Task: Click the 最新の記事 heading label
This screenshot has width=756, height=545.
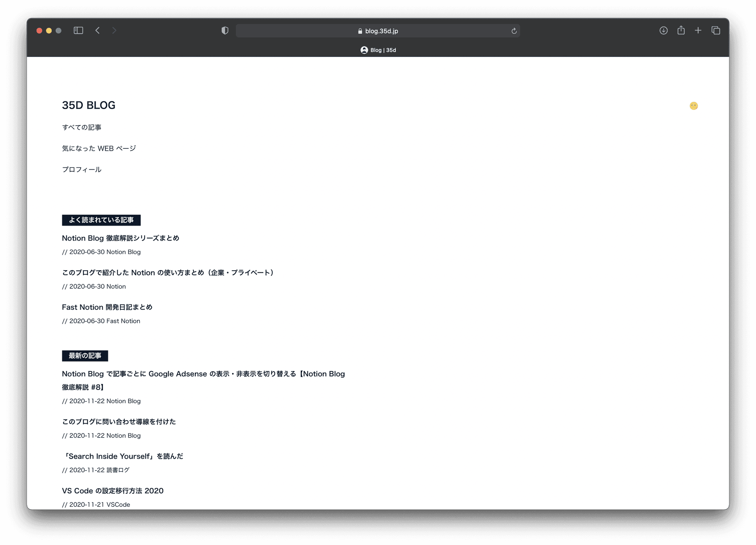Action: (85, 356)
